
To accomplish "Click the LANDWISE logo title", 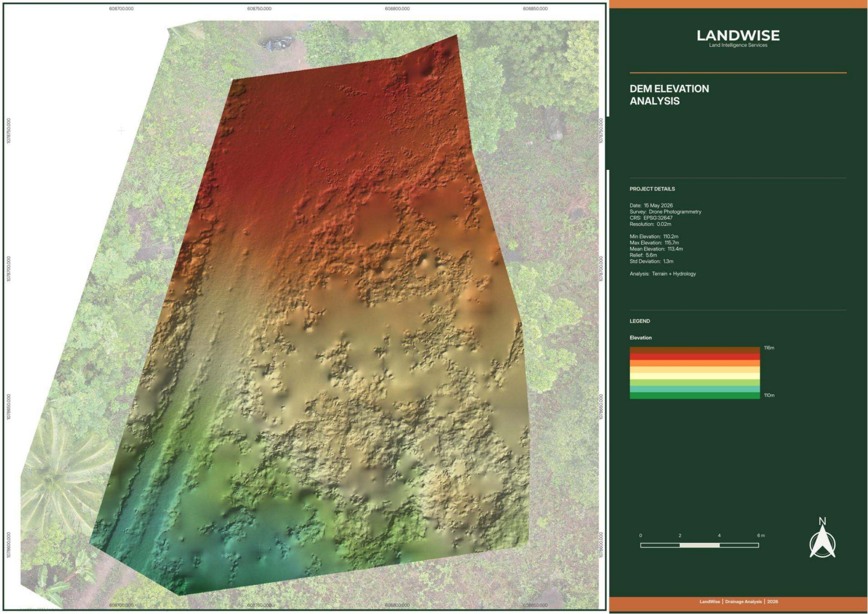I will (x=738, y=36).
